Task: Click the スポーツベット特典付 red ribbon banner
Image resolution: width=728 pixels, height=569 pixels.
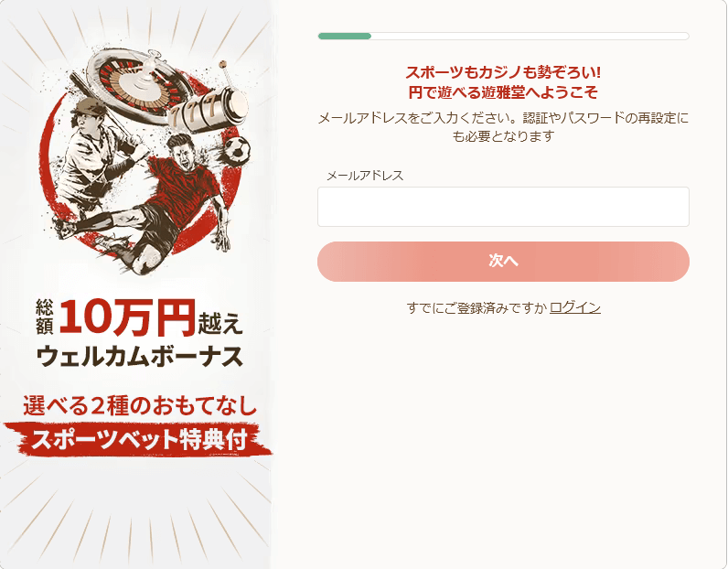Action: tap(138, 439)
